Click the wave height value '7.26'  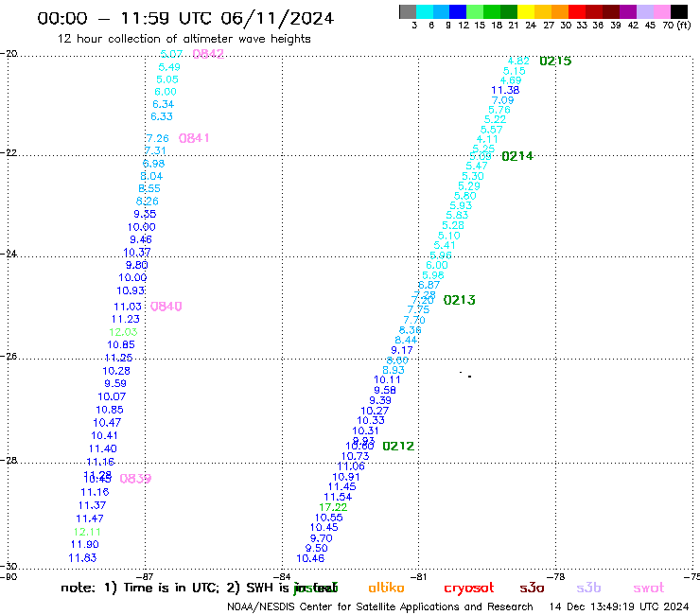[x=158, y=138]
